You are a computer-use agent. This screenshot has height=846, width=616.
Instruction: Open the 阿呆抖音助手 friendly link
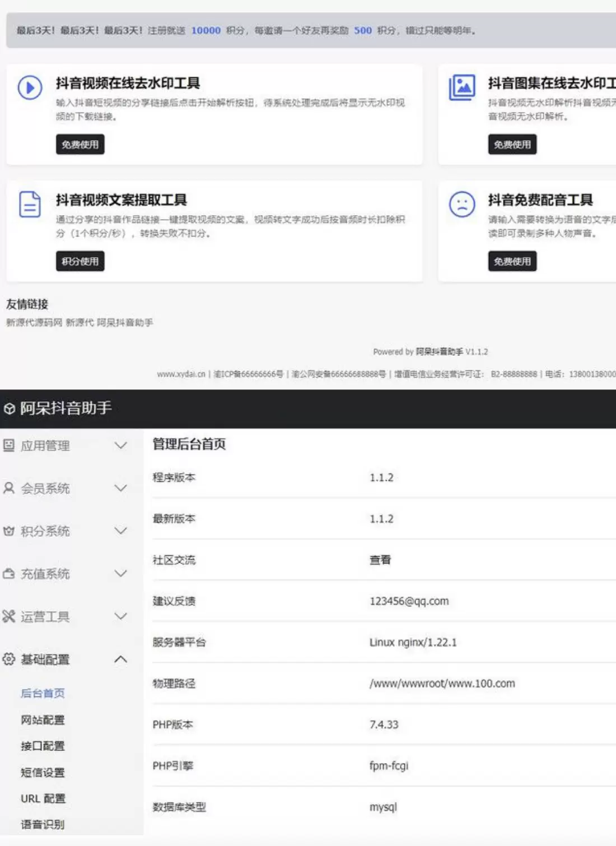(x=125, y=323)
